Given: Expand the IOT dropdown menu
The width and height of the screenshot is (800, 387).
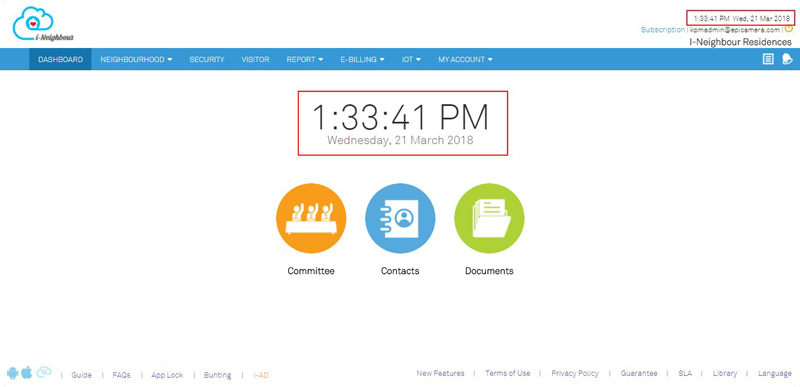Looking at the screenshot, I should pos(411,60).
